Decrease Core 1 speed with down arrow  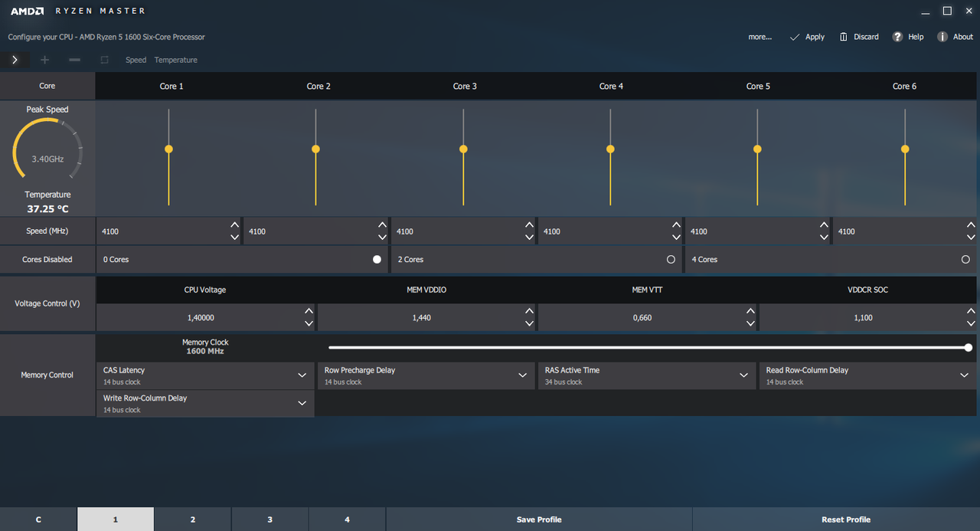coord(234,238)
